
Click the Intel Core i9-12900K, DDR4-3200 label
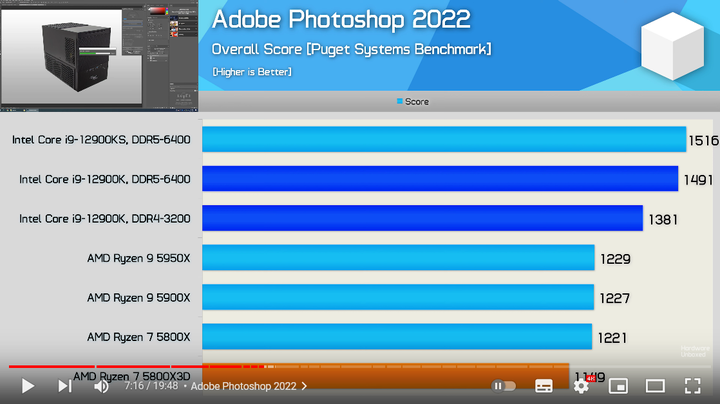[x=105, y=219]
